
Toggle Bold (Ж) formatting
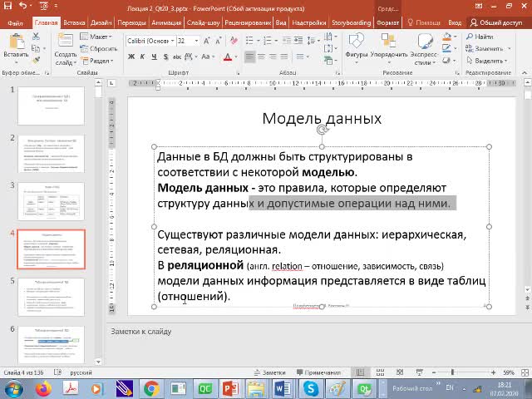pos(131,57)
